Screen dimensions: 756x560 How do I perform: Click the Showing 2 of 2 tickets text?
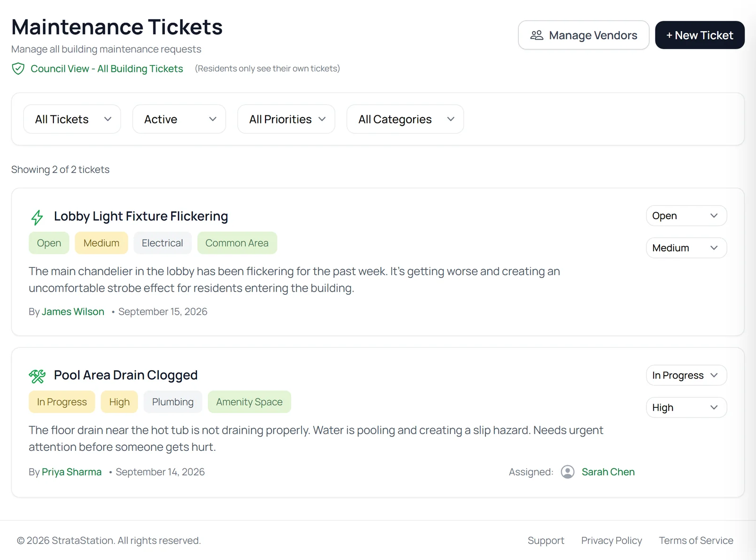[x=60, y=170]
